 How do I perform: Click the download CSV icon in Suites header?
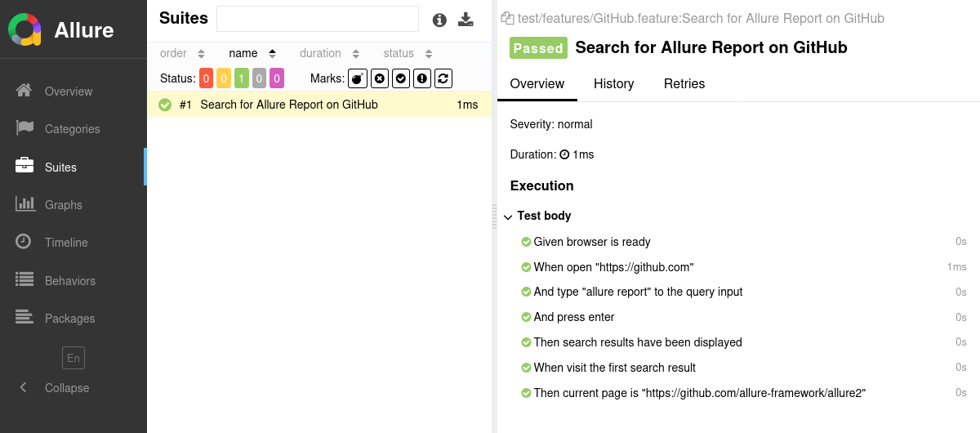tap(465, 20)
